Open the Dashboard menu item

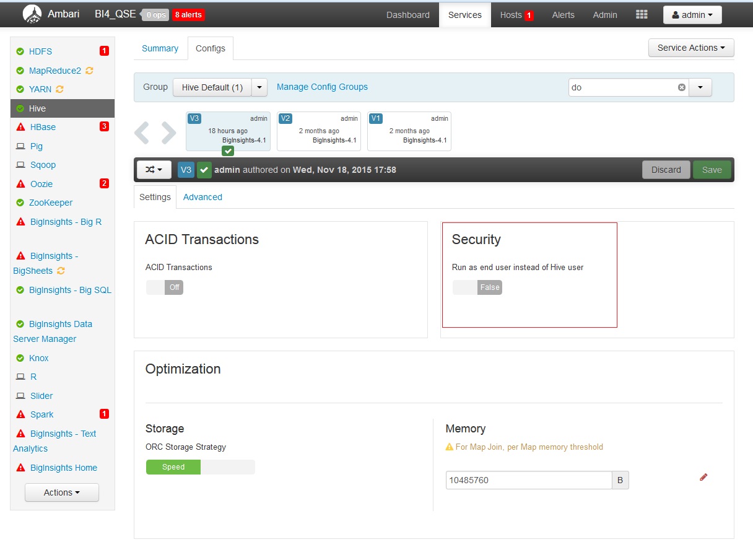coord(407,15)
